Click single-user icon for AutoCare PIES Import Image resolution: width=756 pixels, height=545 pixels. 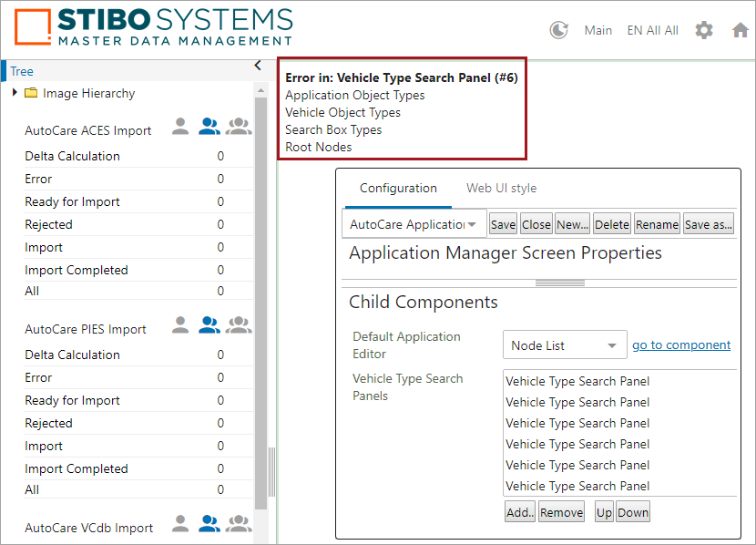click(180, 325)
